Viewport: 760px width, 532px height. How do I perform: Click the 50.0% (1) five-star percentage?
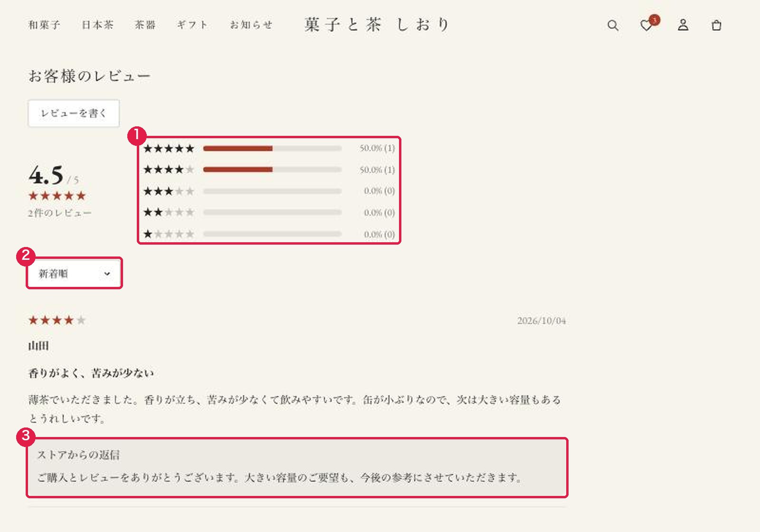coord(377,148)
